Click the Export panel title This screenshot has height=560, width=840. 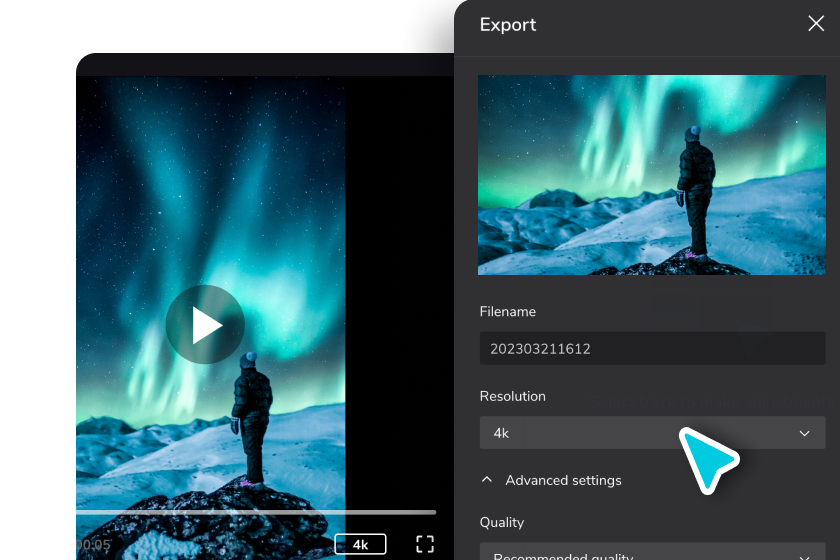(507, 25)
